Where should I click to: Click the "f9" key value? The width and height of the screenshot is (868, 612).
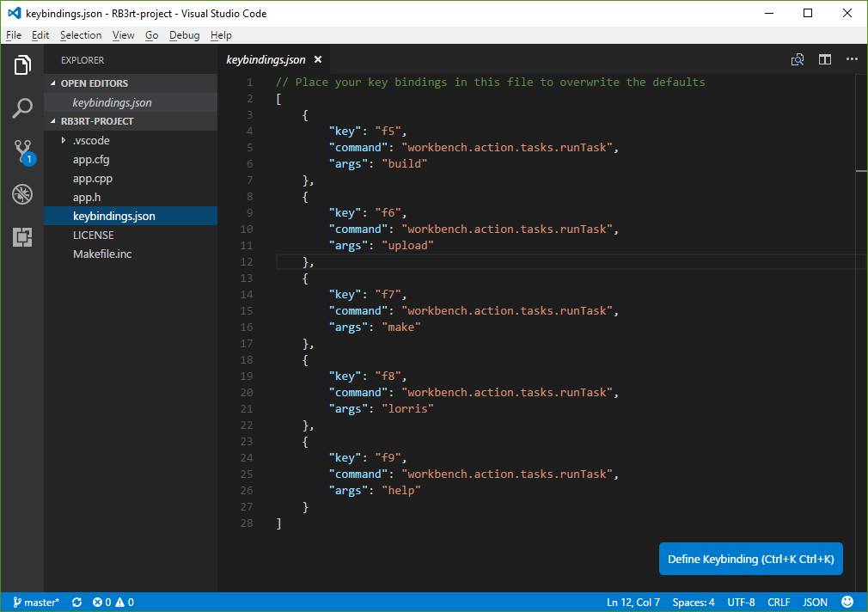[x=388, y=458]
